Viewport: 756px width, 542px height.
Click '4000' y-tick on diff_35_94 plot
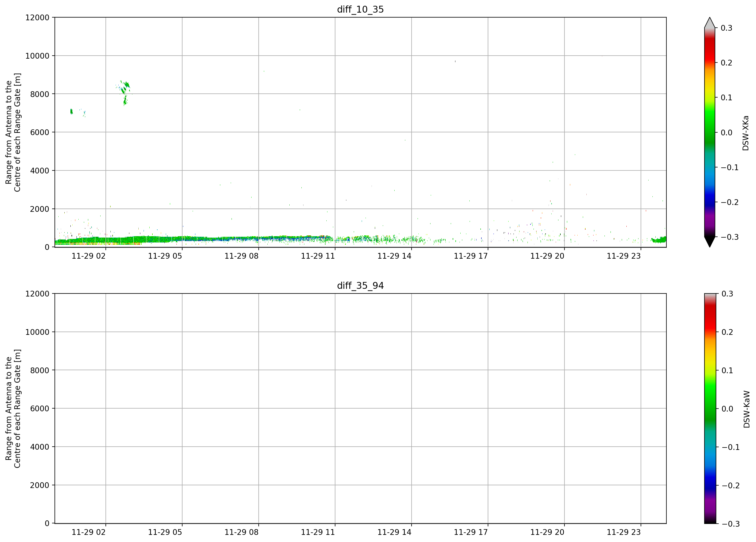pos(40,447)
